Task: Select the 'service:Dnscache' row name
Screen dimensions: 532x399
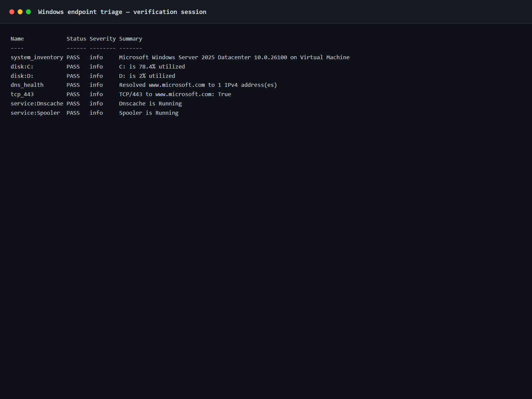Action: tap(37, 103)
